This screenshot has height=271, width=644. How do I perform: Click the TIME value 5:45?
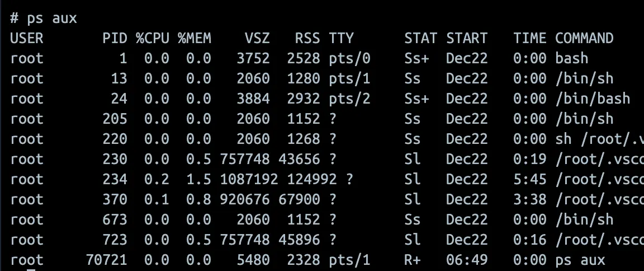[x=530, y=179]
